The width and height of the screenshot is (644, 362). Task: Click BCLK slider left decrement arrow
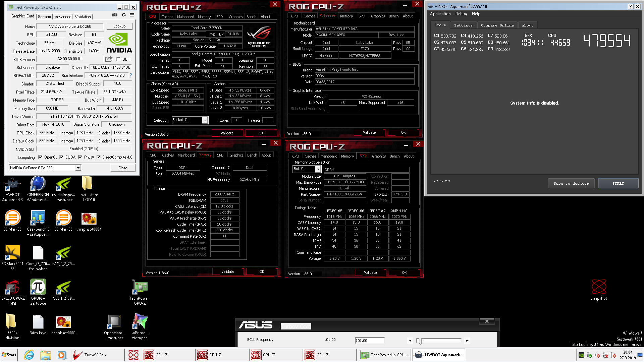pos(410,341)
